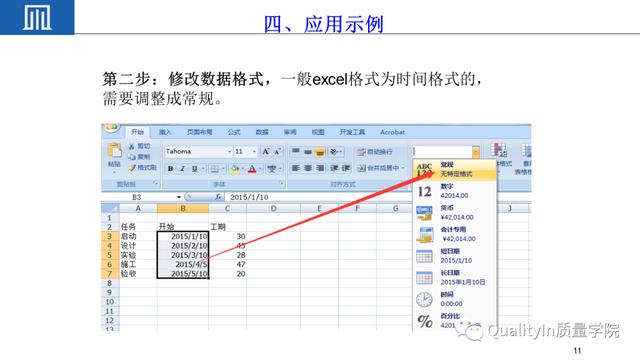
Task: Click the Paste (粘贴) clipboard icon
Action: pyautogui.click(x=114, y=151)
